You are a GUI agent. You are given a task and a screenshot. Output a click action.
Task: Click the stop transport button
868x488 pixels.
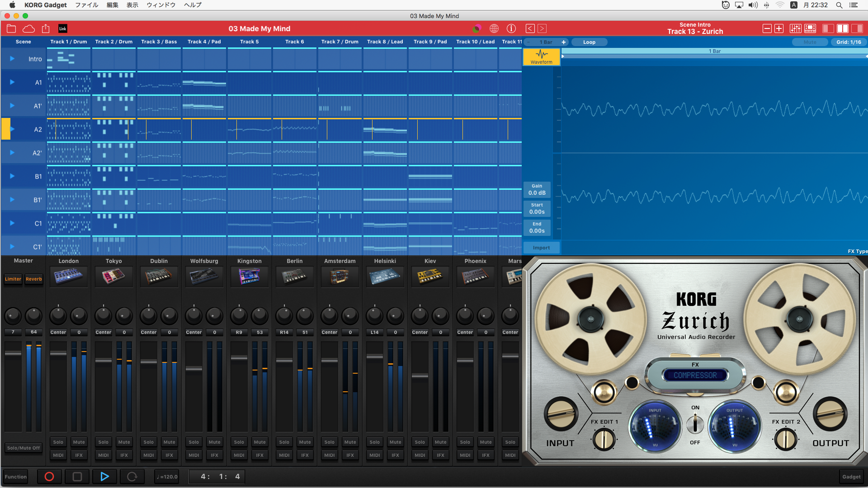point(77,477)
